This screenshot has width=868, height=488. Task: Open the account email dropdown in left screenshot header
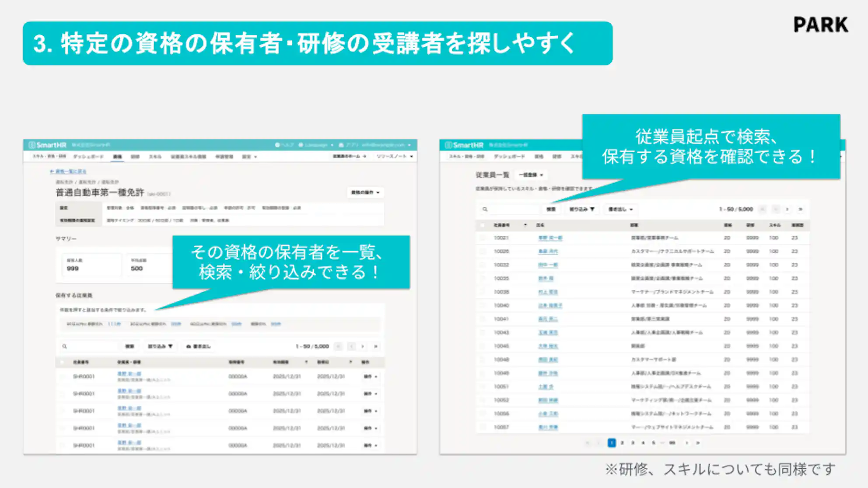point(386,145)
